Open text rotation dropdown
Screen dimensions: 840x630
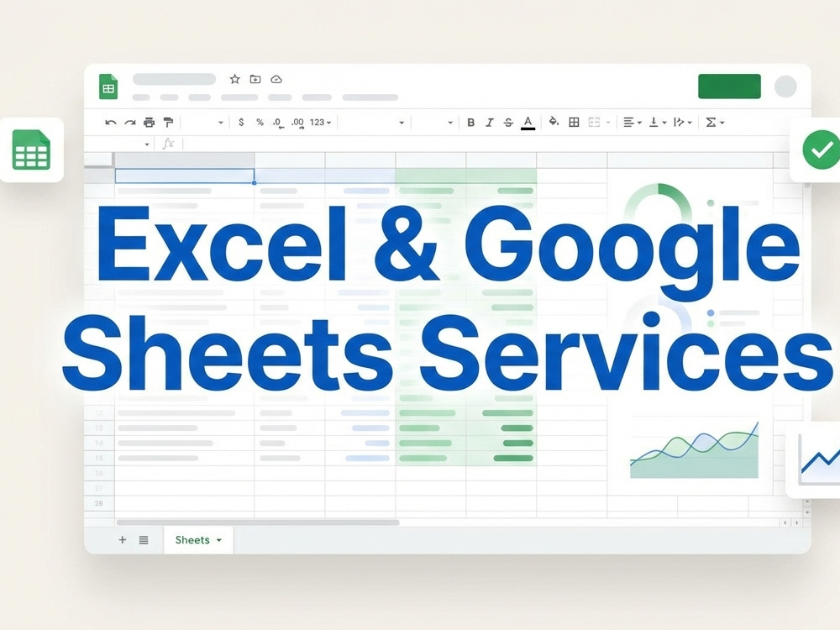point(683,123)
